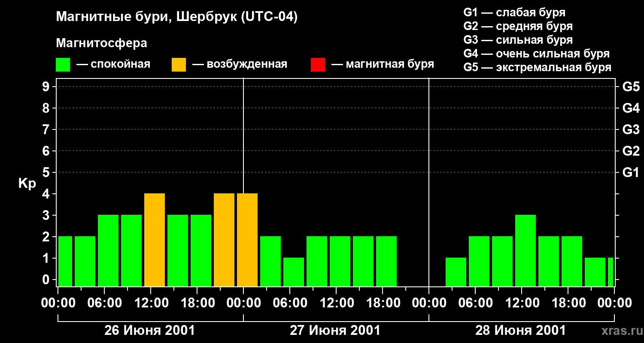Click 'G4 — очень сильная буря' in the legend
This screenshot has width=644, height=343.
[x=537, y=54]
